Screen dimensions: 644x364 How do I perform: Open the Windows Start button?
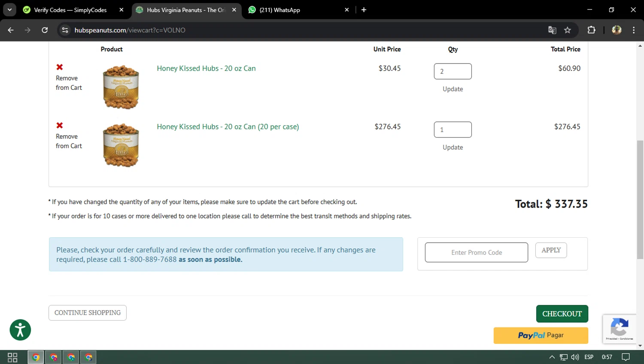tap(12, 357)
